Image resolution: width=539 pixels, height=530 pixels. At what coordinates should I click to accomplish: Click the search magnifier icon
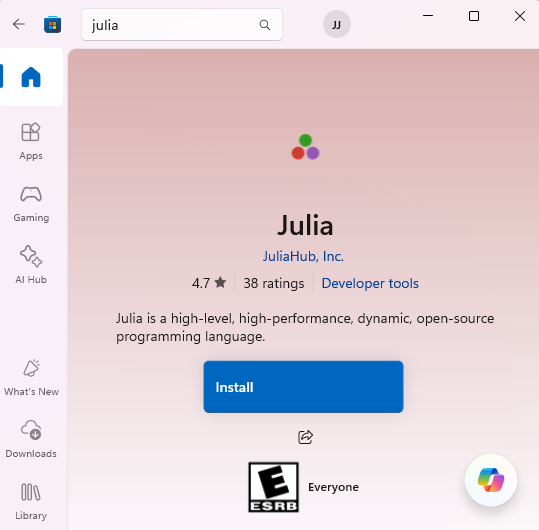click(265, 25)
